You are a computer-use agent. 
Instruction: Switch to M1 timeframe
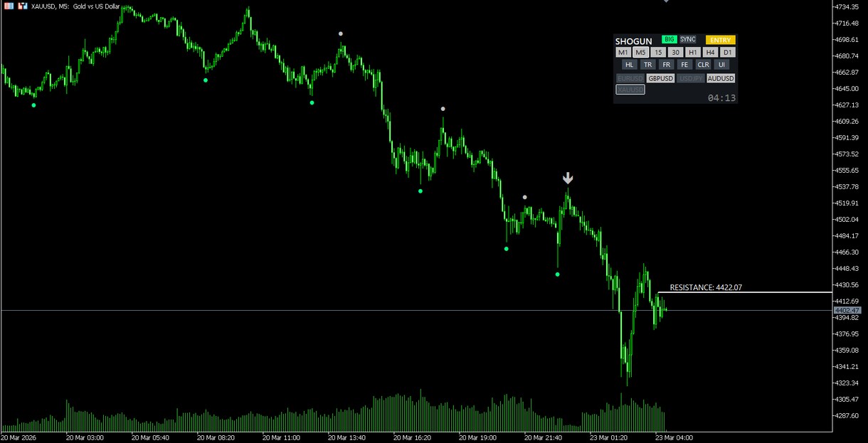click(x=623, y=53)
